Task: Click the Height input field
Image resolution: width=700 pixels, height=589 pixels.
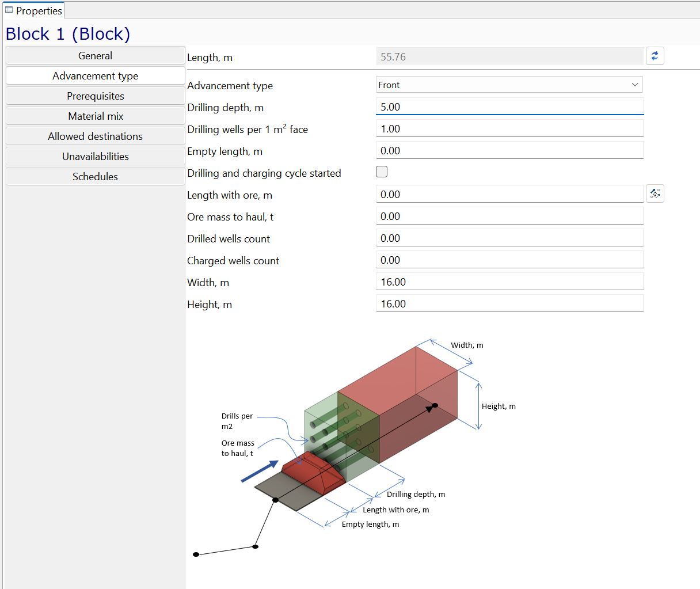Action: point(509,303)
